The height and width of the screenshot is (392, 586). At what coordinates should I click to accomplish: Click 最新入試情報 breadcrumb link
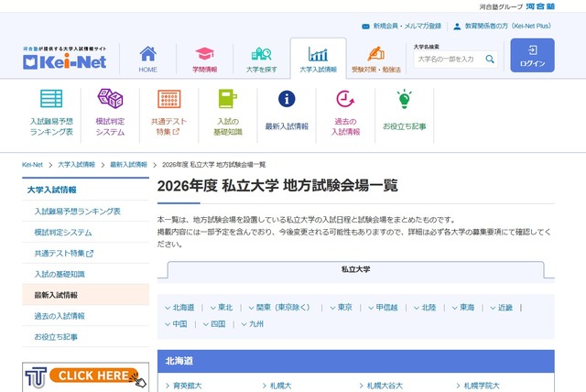(128, 165)
